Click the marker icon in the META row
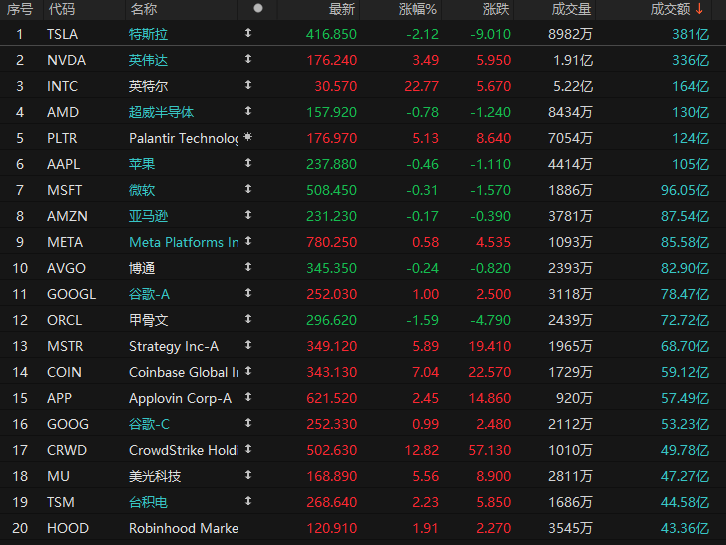Screen dimensions: 726x545 tap(248, 241)
